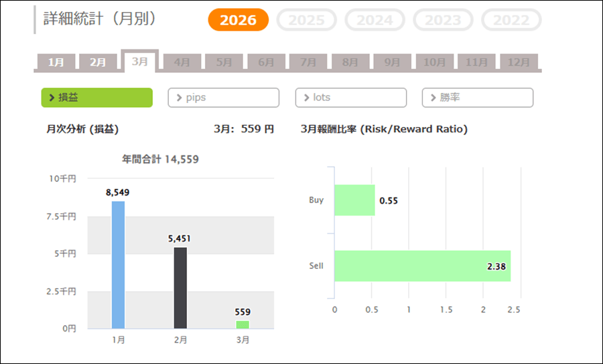Screen dimensions: 603x364
Task: Click the active 3月 tab
Action: click(x=139, y=62)
